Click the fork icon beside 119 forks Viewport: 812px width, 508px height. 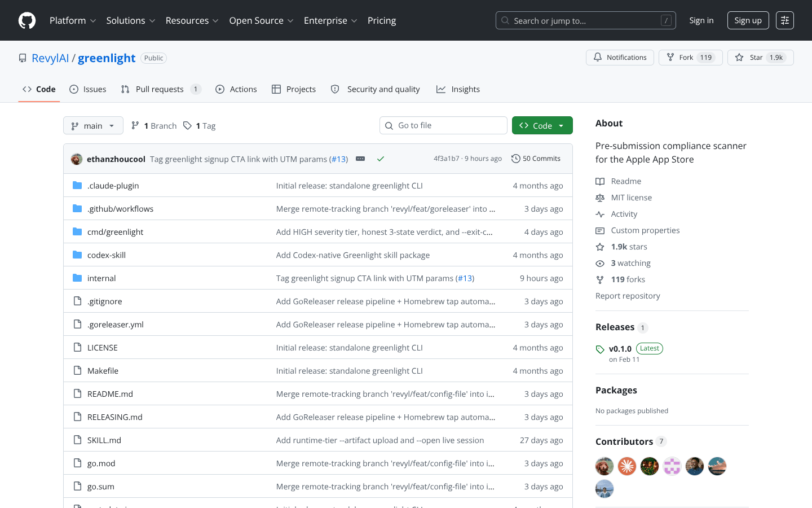600,279
